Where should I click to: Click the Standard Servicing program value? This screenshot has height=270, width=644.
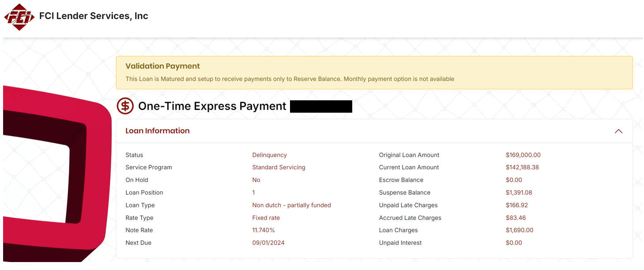click(279, 167)
